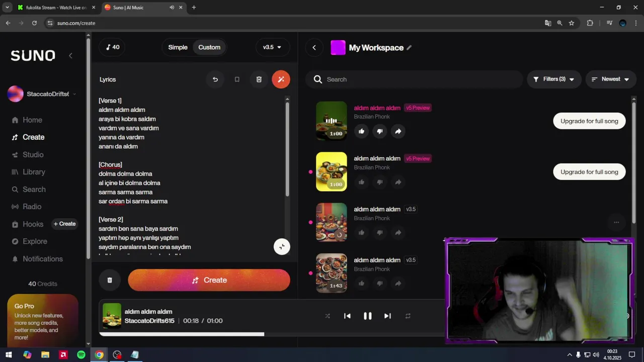This screenshot has width=644, height=362.
Task: Open File Explorer in the taskbar
Action: point(45,355)
